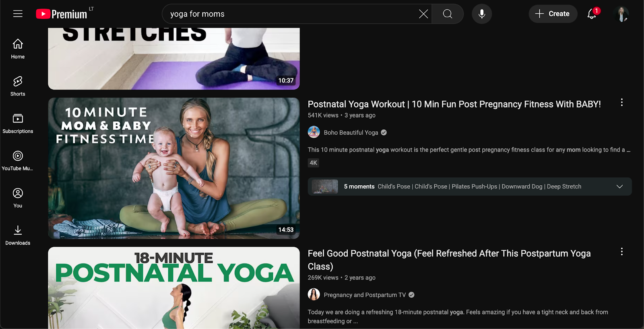This screenshot has width=644, height=329.
Task: Open Feel Good Postnatal Yoga video title
Action: point(449,260)
